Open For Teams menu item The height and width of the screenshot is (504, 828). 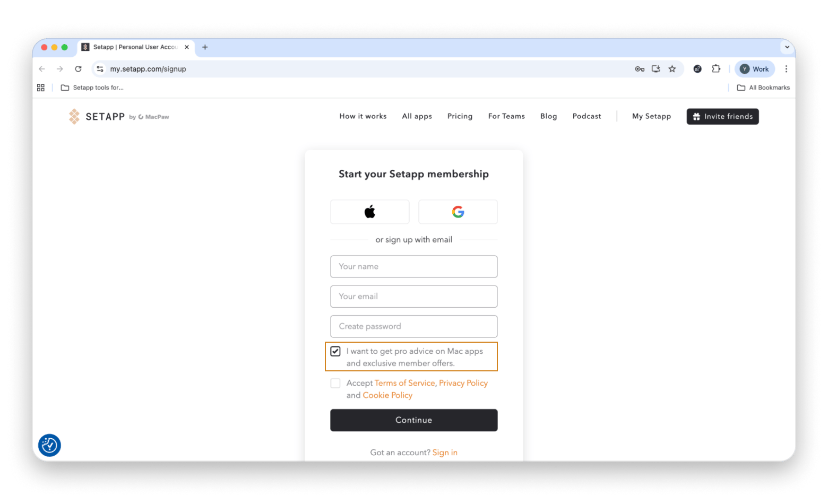pyautogui.click(x=506, y=116)
